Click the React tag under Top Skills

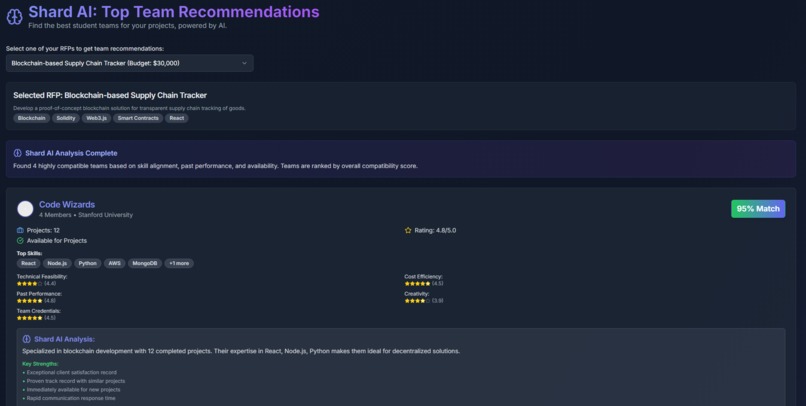[28, 263]
